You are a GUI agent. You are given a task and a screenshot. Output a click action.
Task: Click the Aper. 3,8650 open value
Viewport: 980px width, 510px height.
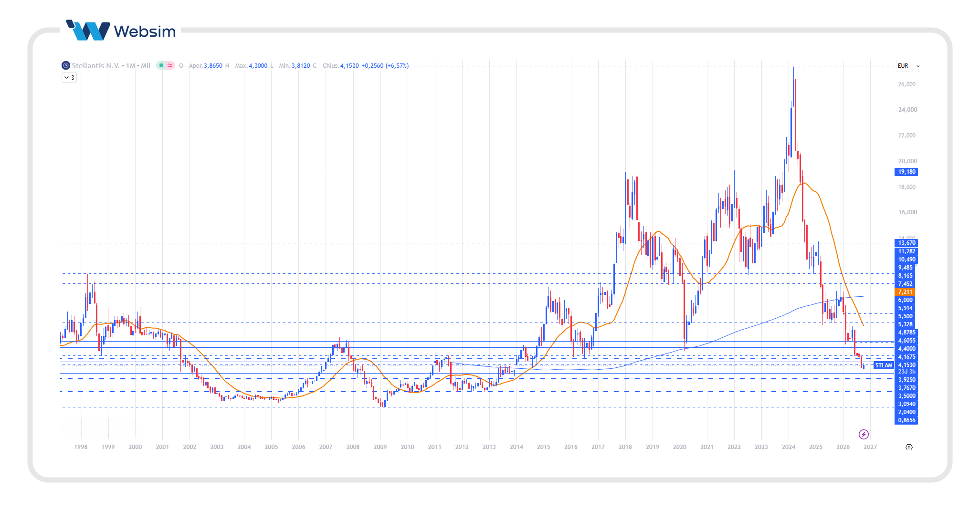(205, 66)
